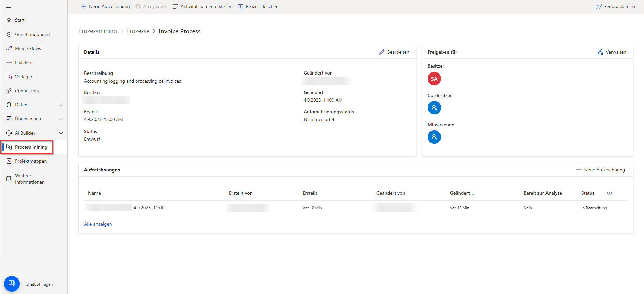Click the Status info icon
The width and height of the screenshot is (644, 294).
(609, 193)
